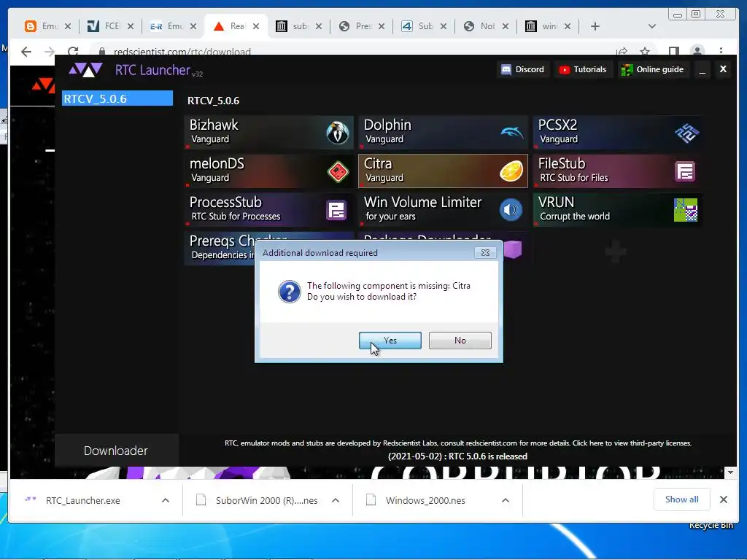
Task: Open FileStub RTC Stub for Files
Action: tap(617, 171)
